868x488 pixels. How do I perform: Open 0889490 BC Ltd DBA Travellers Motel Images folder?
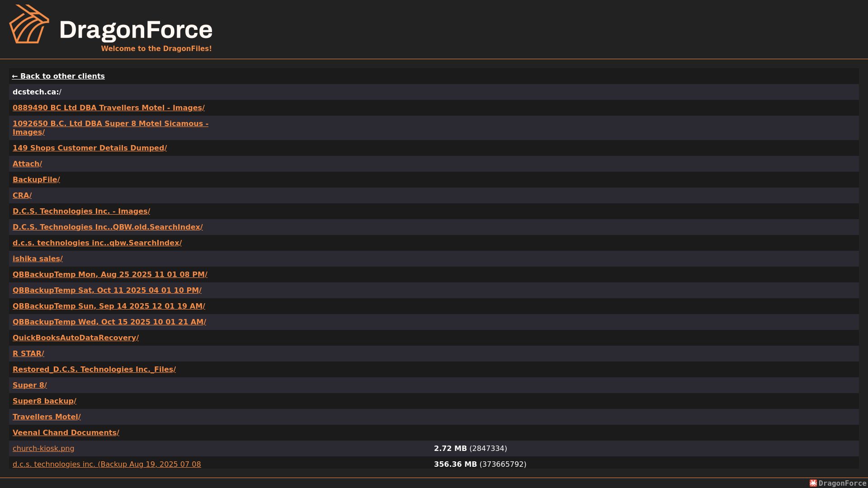(108, 108)
